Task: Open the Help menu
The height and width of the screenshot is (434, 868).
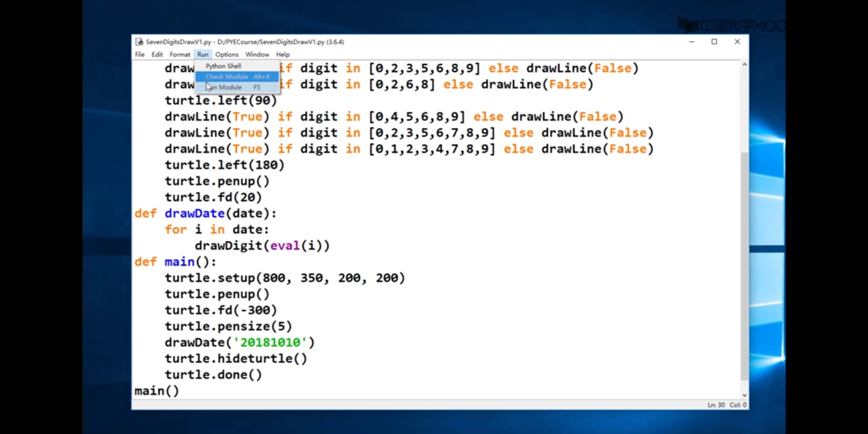Action: [x=283, y=54]
